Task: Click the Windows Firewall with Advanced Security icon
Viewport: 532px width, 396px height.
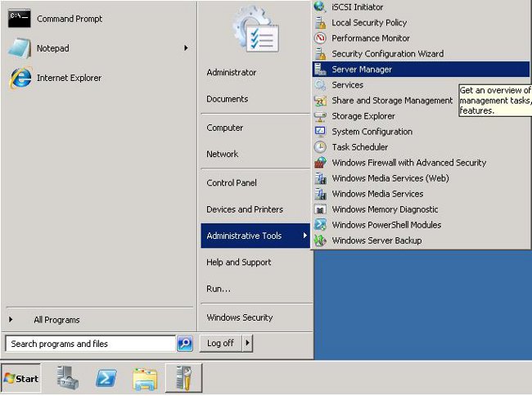Action: 320,163
